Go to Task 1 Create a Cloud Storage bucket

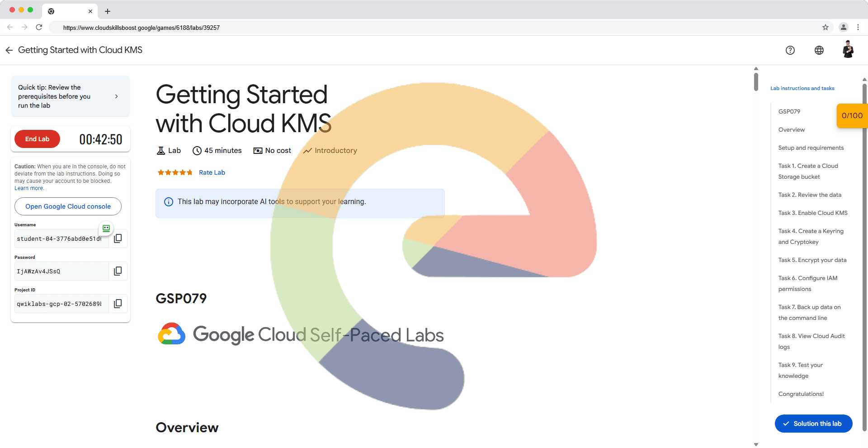808,171
